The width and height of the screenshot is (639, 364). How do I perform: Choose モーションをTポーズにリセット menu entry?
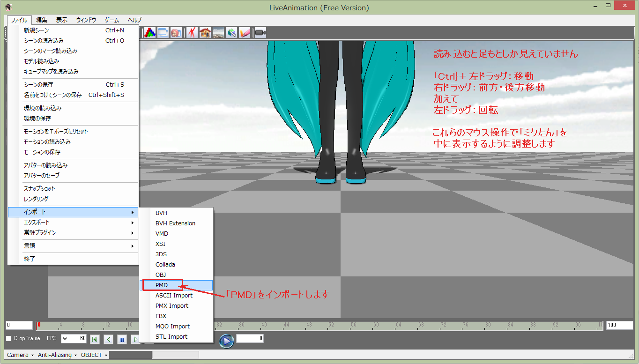73,132
